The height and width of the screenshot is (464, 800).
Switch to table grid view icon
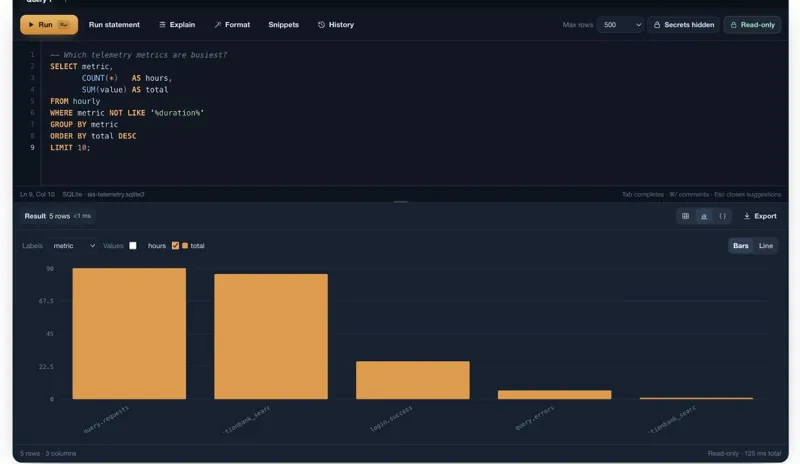(x=685, y=216)
